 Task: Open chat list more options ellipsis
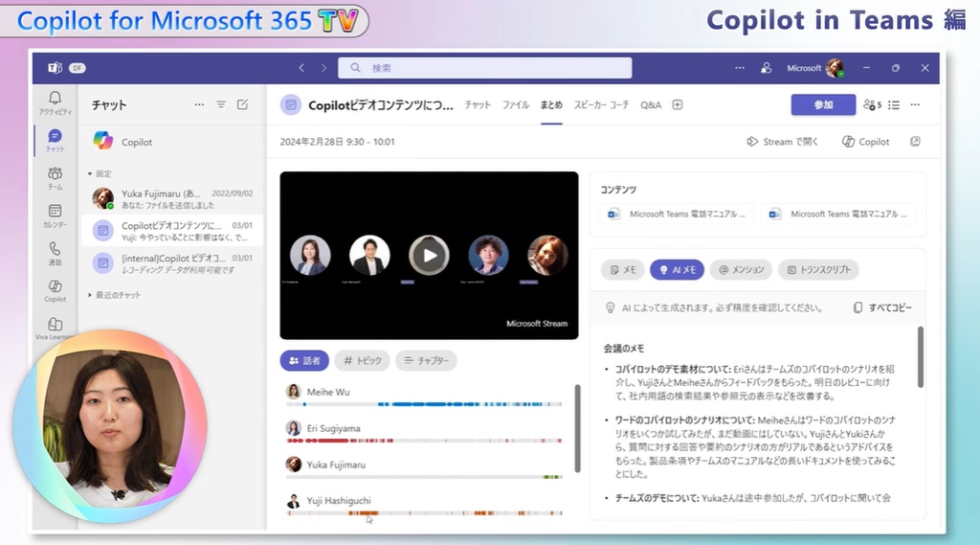pos(199,104)
